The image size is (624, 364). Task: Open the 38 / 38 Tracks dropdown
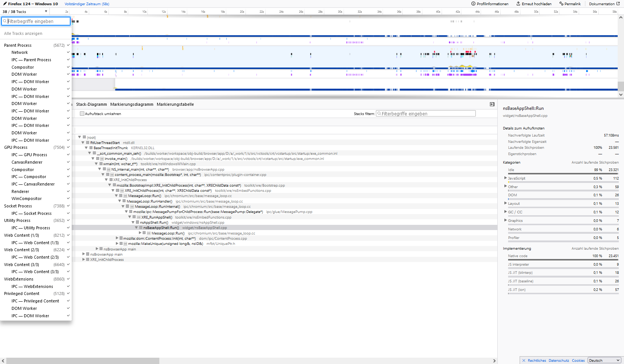click(x=25, y=12)
